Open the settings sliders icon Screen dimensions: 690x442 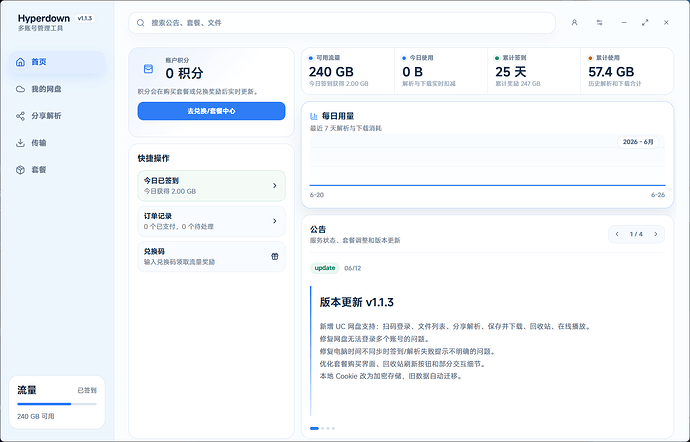pos(599,22)
